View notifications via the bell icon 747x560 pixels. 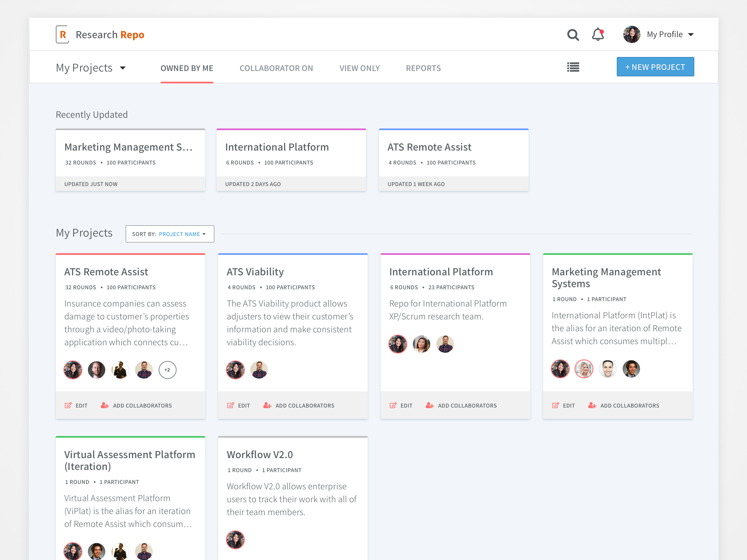(598, 34)
